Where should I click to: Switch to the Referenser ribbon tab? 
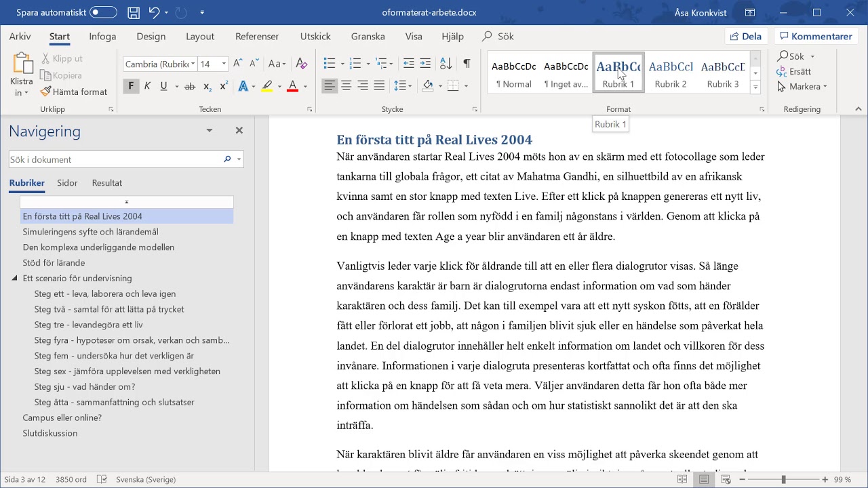coord(257,37)
